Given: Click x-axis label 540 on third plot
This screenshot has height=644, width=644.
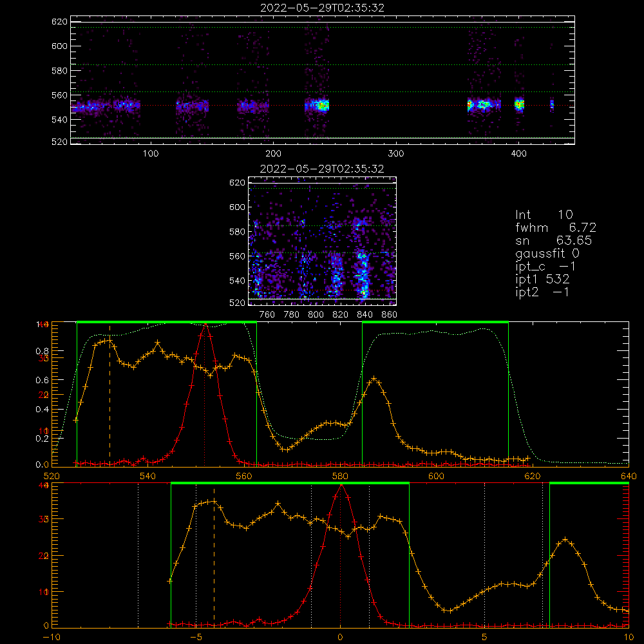Looking at the screenshot, I should (148, 477).
